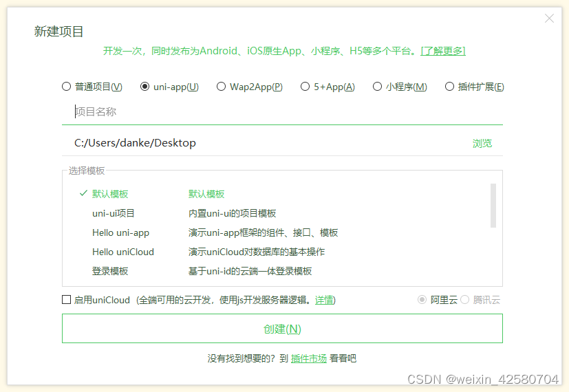Open the 浏览 folder browser

(482, 143)
